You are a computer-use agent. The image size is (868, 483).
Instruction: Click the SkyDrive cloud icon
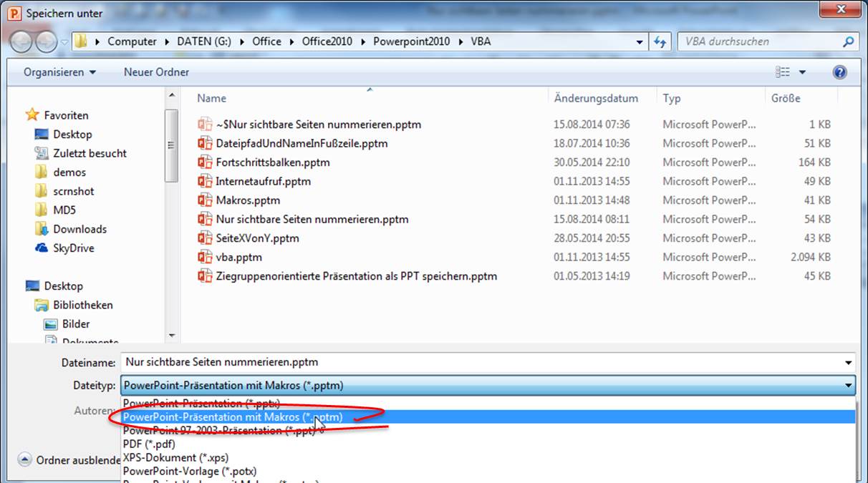[x=42, y=248]
